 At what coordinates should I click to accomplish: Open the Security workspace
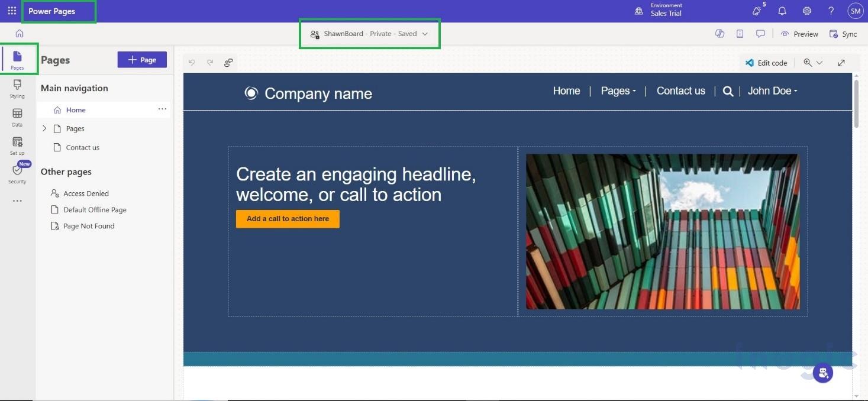tap(17, 174)
